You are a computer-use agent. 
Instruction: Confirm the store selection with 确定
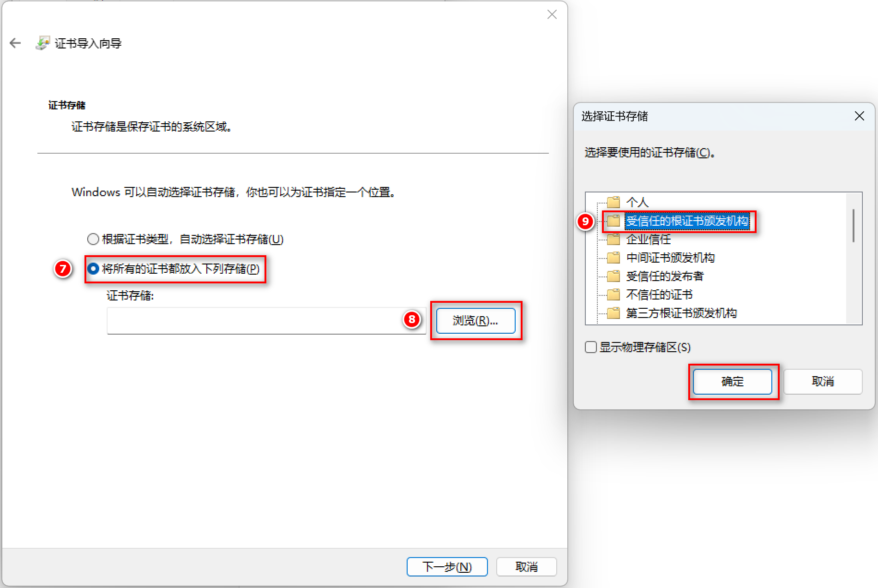point(732,381)
